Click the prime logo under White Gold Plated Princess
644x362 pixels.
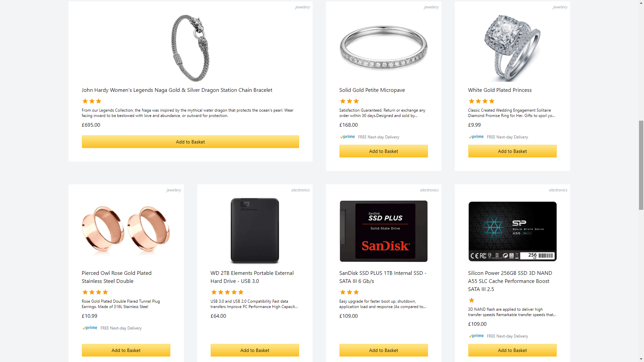coord(476,137)
